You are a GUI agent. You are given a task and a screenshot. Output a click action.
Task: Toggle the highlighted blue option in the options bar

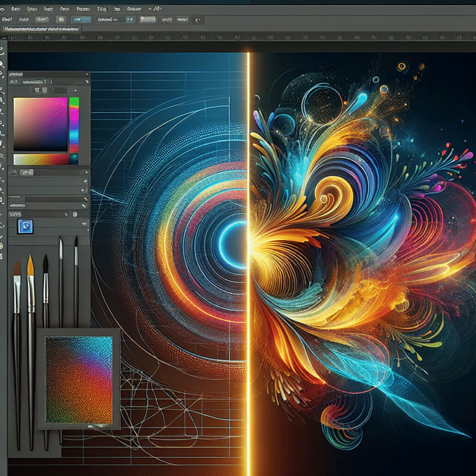[81, 19]
